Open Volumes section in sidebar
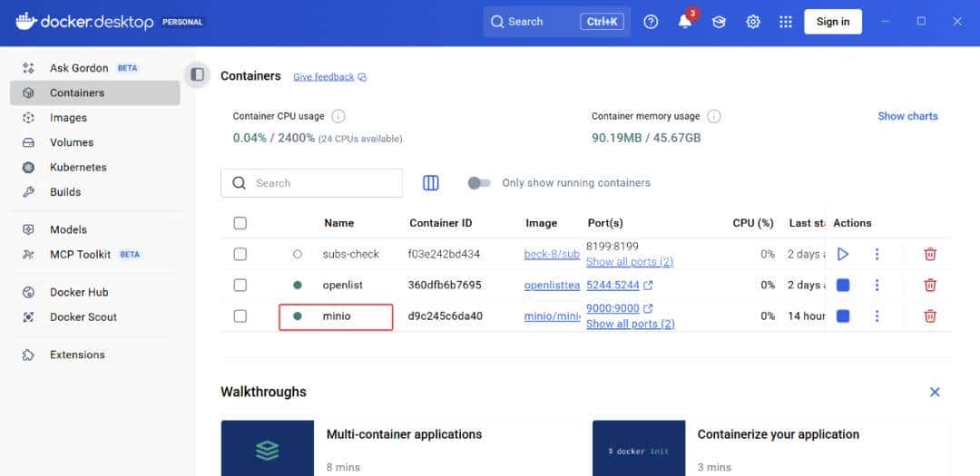The width and height of the screenshot is (980, 476). (71, 142)
